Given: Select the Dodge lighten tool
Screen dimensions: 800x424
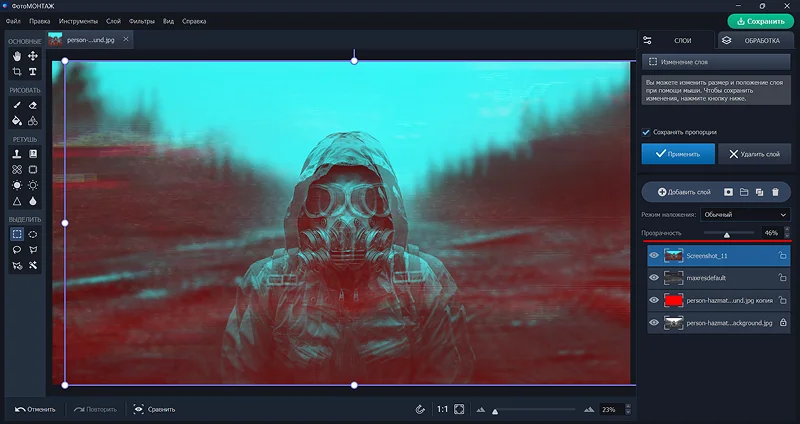Looking at the screenshot, I should (x=17, y=185).
